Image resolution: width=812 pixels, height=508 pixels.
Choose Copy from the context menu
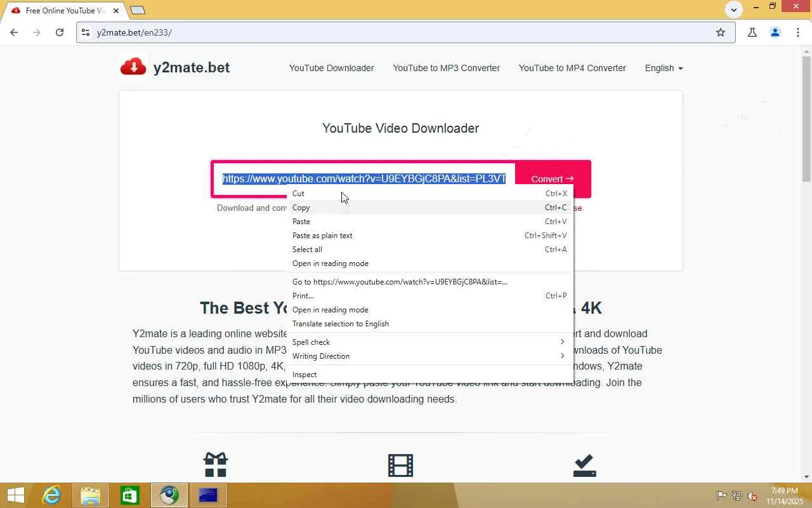(x=430, y=208)
